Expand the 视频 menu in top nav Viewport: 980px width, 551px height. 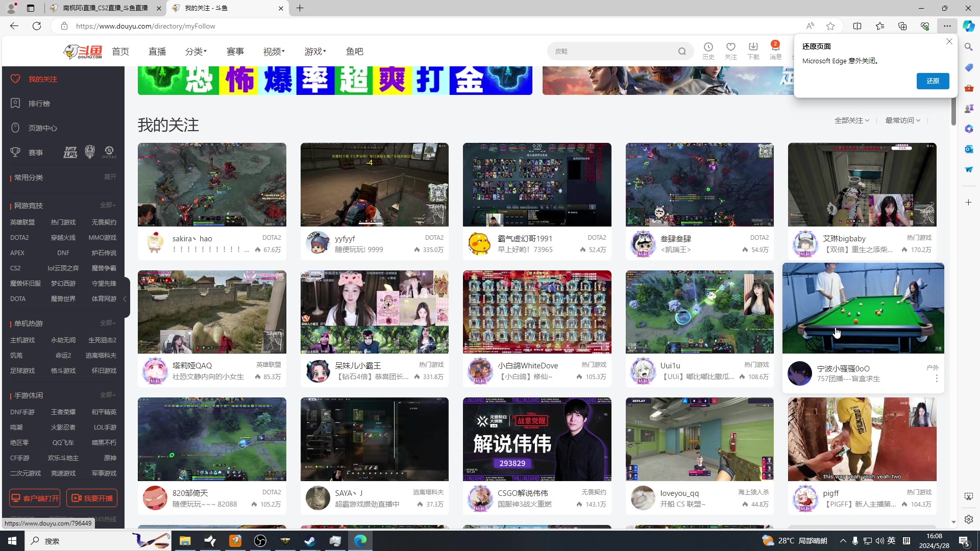(274, 52)
